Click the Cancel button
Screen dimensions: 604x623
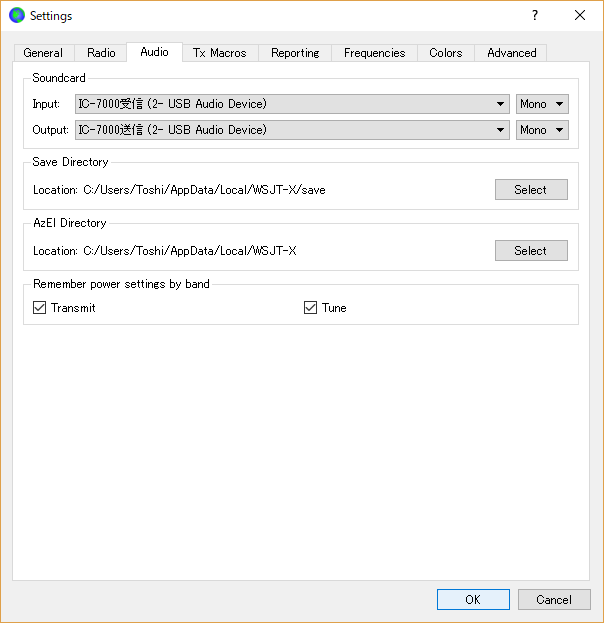coord(554,599)
